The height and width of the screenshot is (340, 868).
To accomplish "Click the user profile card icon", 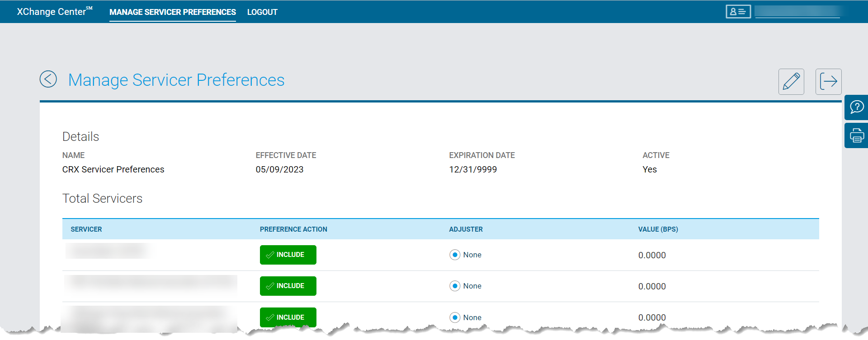I will tap(738, 12).
